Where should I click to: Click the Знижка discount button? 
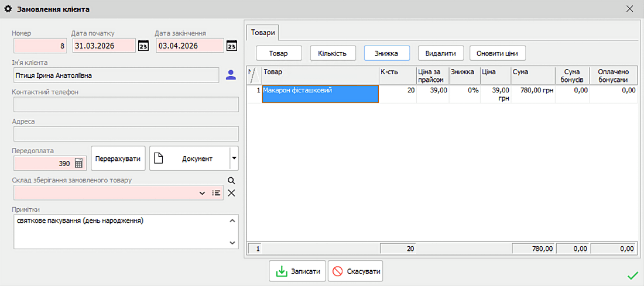tap(386, 53)
